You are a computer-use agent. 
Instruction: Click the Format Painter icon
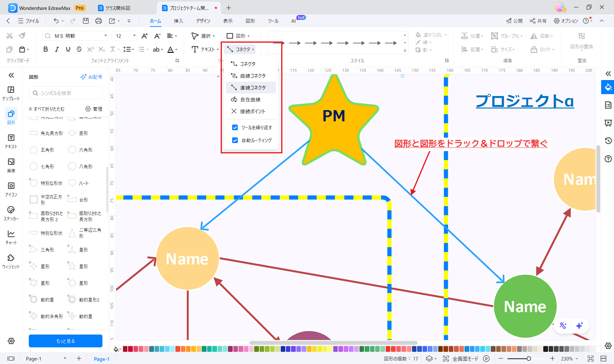pos(22,36)
